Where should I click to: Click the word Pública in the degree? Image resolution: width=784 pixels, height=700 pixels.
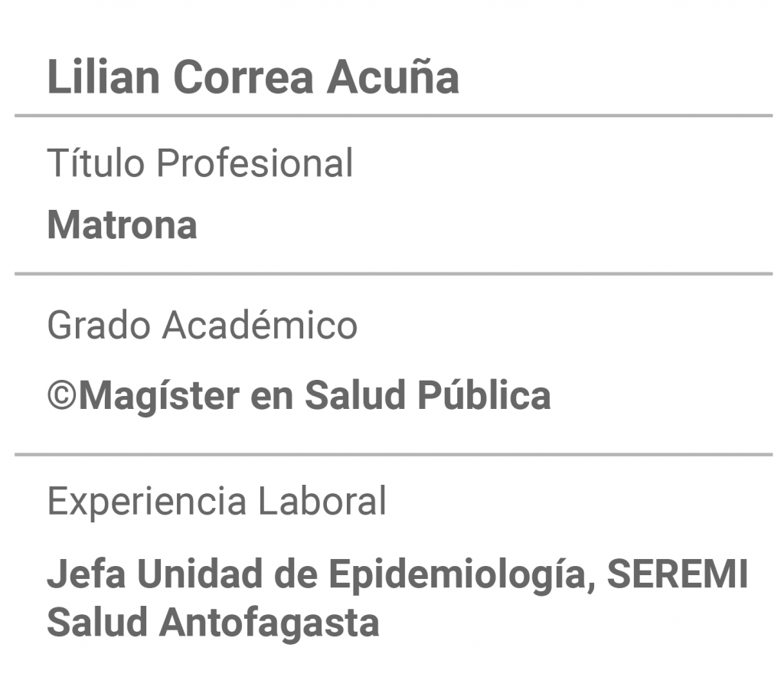click(485, 395)
